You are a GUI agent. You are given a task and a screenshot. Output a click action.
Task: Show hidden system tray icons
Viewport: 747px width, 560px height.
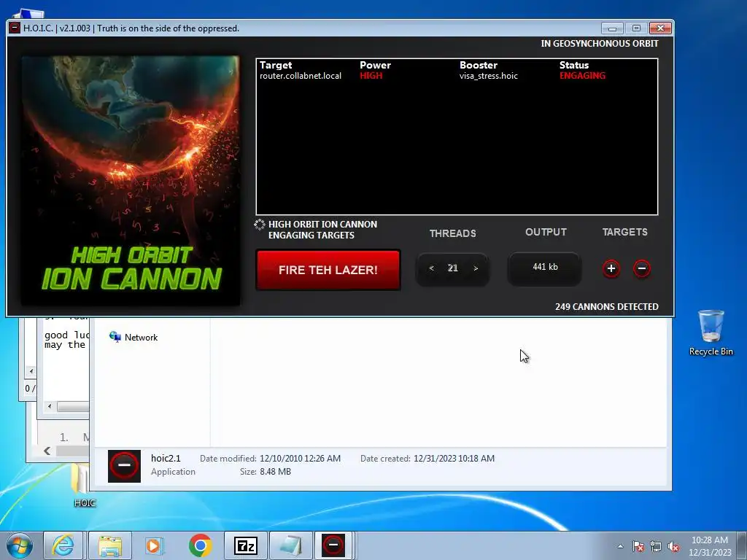620,547
